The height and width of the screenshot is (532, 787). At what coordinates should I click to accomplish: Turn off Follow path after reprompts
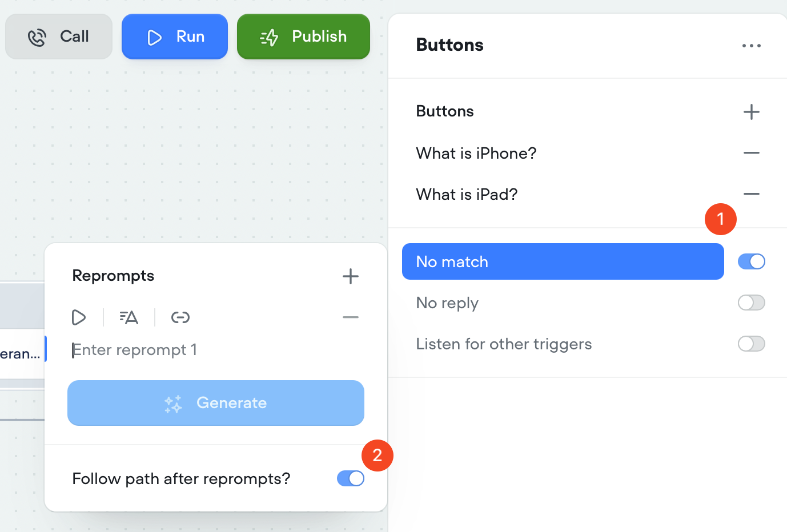point(350,478)
